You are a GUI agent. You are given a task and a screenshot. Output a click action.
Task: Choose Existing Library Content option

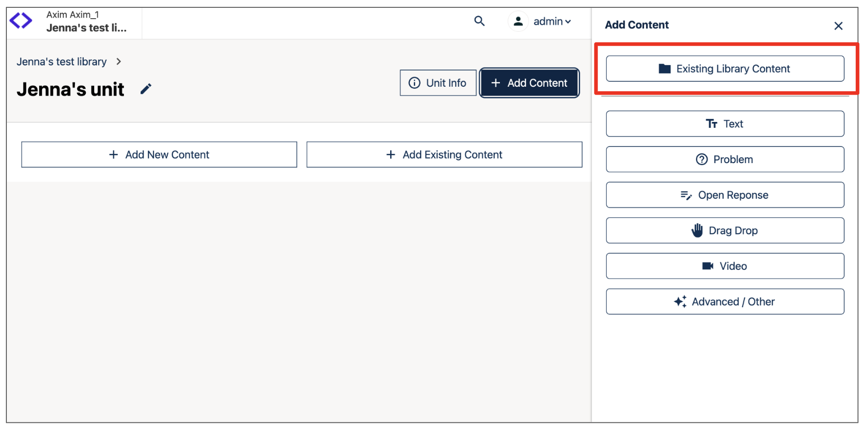point(724,69)
